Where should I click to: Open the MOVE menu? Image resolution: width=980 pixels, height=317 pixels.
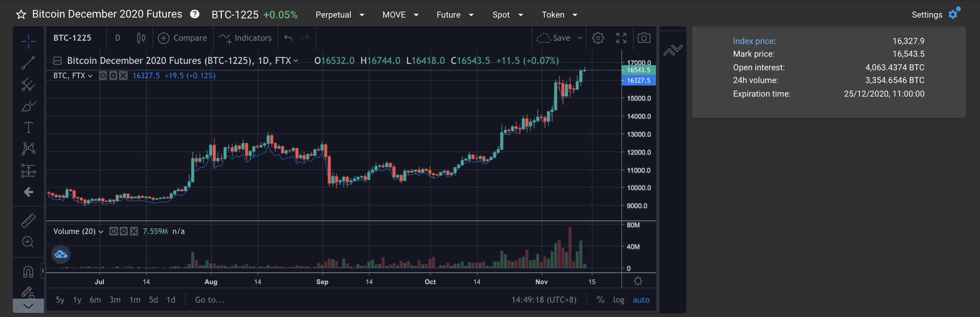click(401, 15)
